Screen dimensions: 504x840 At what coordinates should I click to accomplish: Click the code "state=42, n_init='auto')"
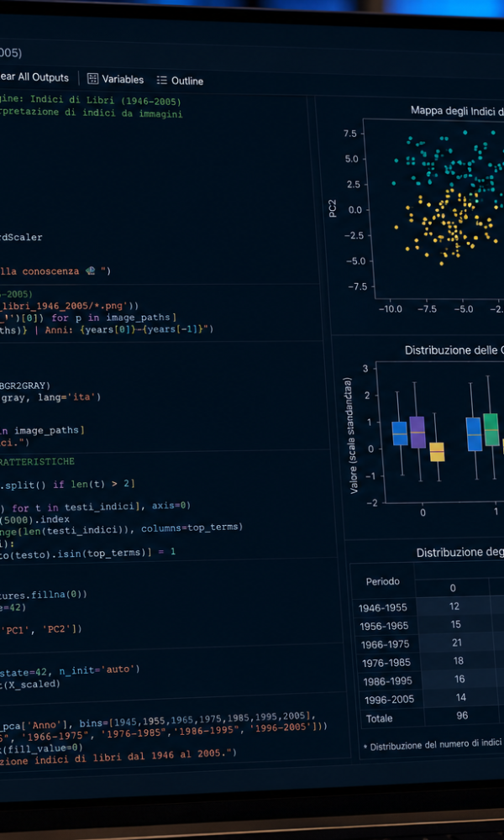click(70, 669)
